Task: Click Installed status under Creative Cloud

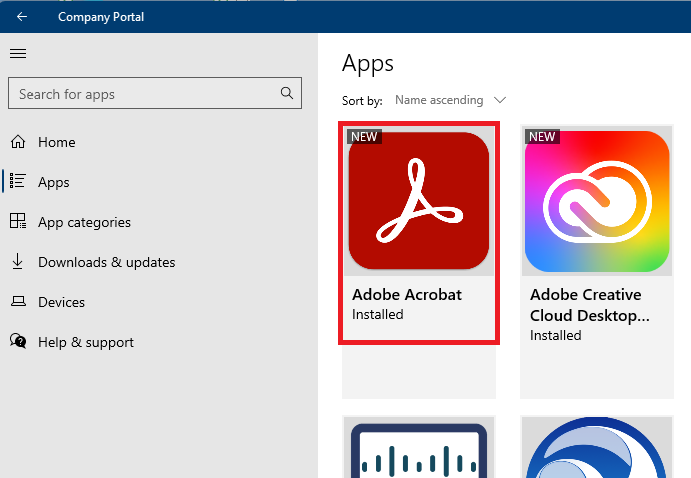Action: click(555, 336)
